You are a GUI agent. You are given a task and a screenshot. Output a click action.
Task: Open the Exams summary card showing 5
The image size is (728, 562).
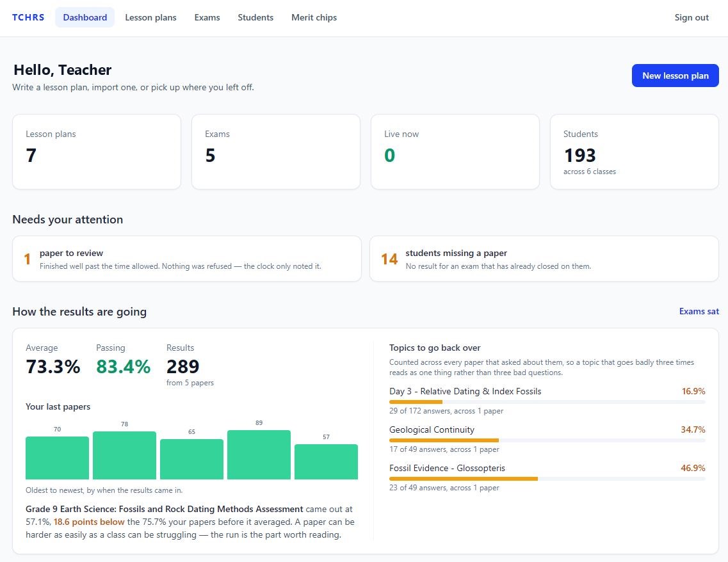tap(276, 152)
